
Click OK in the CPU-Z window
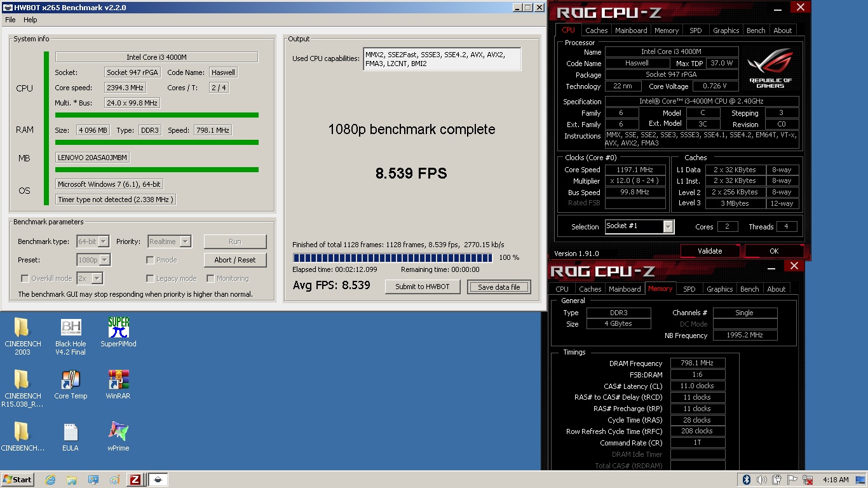[774, 251]
